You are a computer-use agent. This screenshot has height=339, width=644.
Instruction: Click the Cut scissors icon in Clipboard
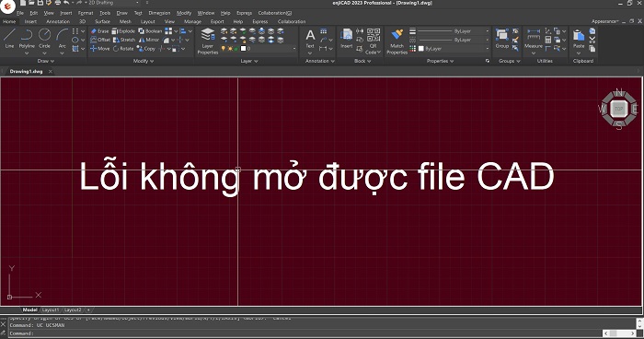[x=592, y=40]
